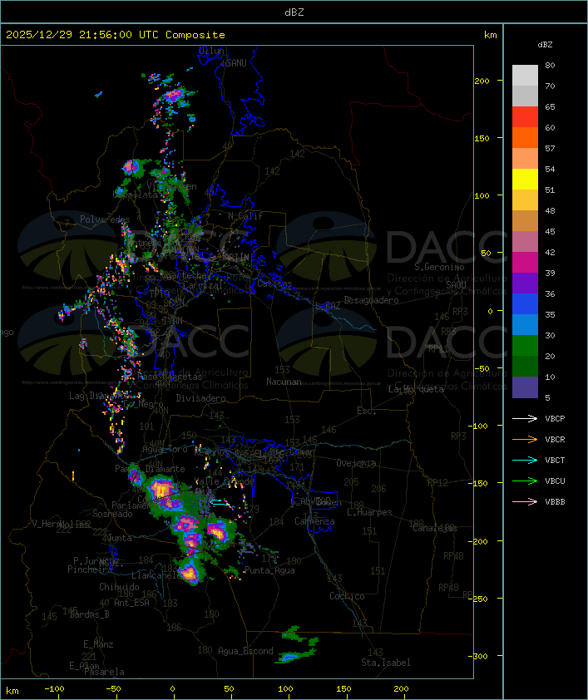Viewport: 588px width, 700px height.
Task: Pick the royal blue 35–36 dBZ swatch
Action: pos(525,303)
